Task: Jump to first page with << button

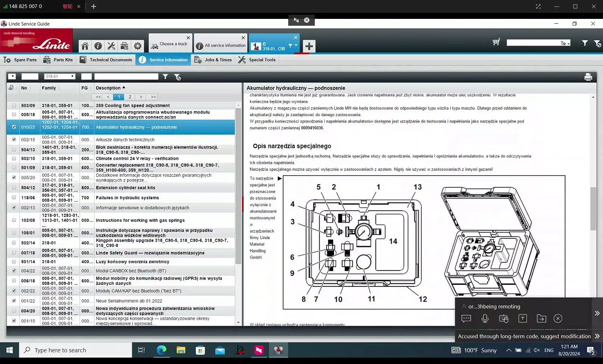Action: coord(98,97)
